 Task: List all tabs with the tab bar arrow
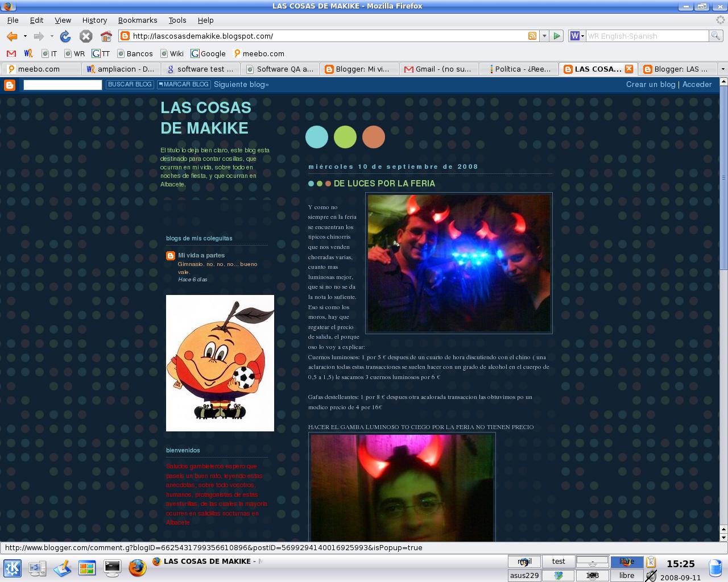pyautogui.click(x=723, y=69)
